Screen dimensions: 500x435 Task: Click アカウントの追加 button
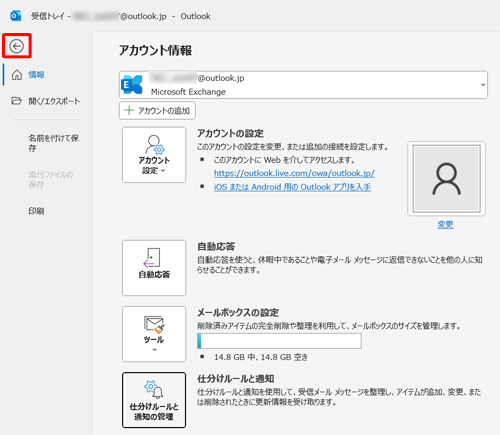click(157, 110)
